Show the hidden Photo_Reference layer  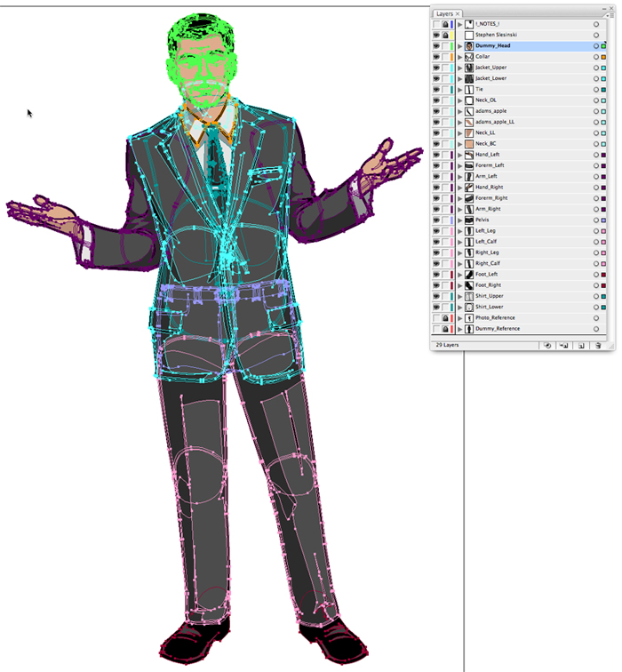coord(436,318)
